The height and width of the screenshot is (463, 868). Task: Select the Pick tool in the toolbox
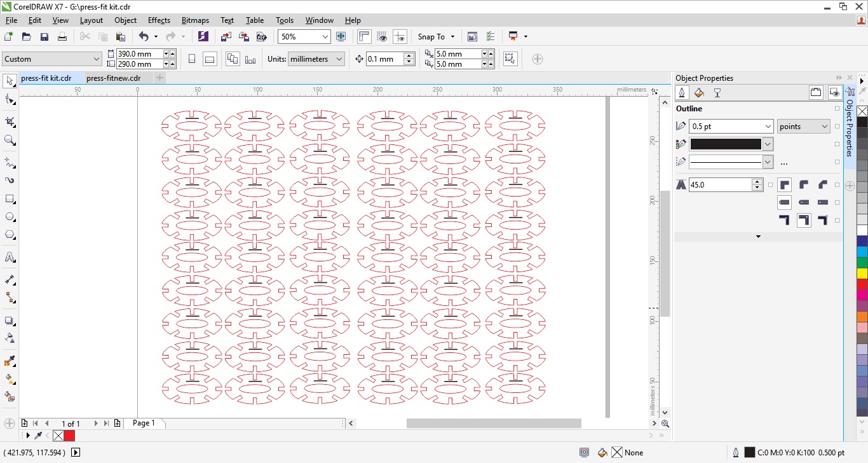(x=10, y=81)
